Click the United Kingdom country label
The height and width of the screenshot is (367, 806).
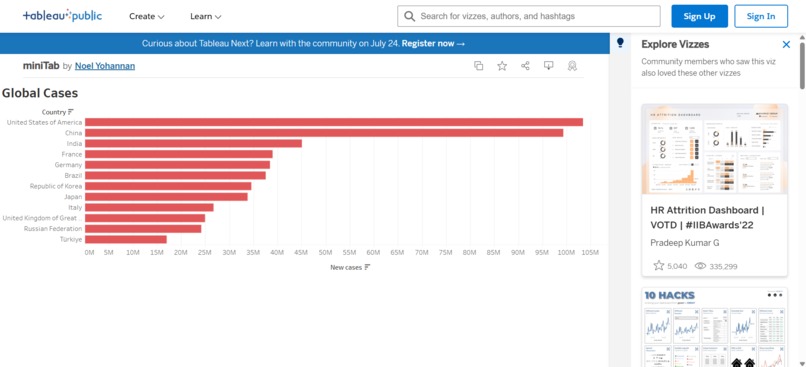pyautogui.click(x=42, y=218)
